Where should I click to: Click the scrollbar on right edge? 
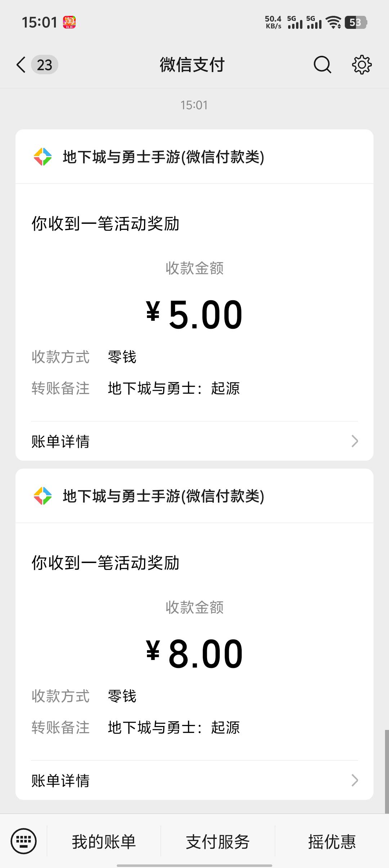tap(386, 771)
